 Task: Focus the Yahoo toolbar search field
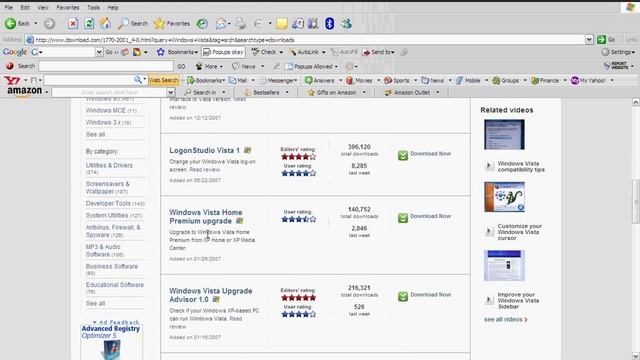coord(89,80)
